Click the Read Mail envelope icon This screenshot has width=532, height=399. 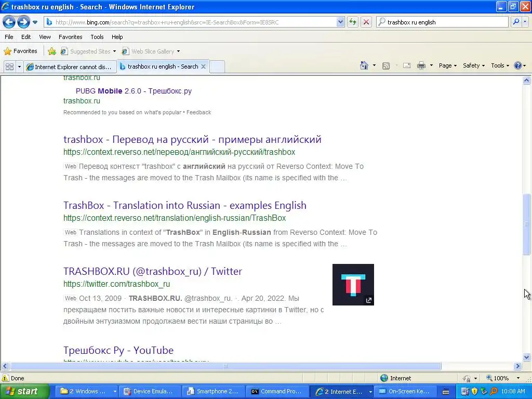point(407,66)
